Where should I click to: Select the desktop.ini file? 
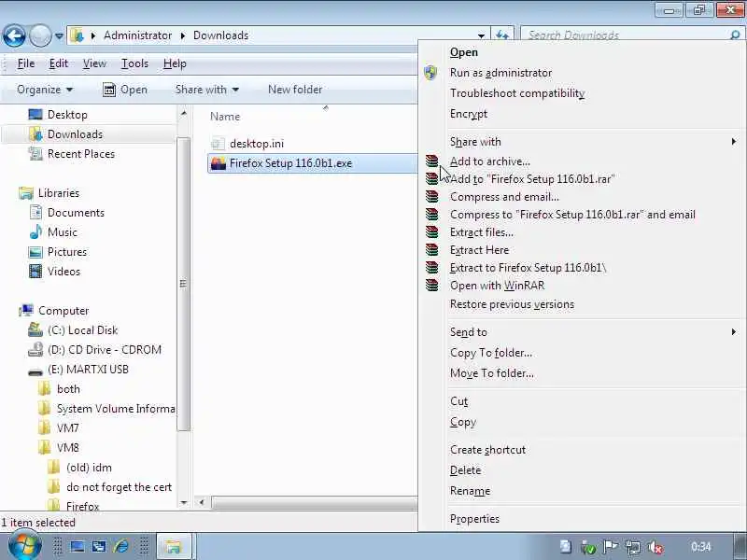coord(256,144)
